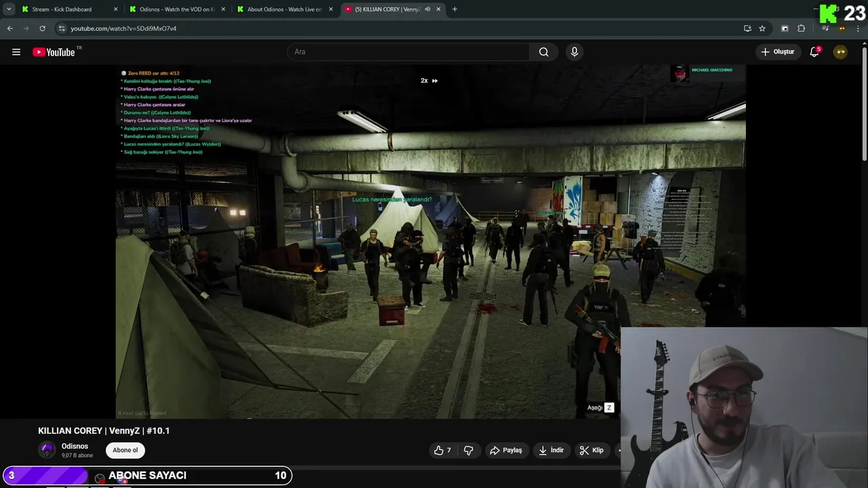Open the Oluştur create button
Screen dimensions: 868x488
(x=777, y=52)
